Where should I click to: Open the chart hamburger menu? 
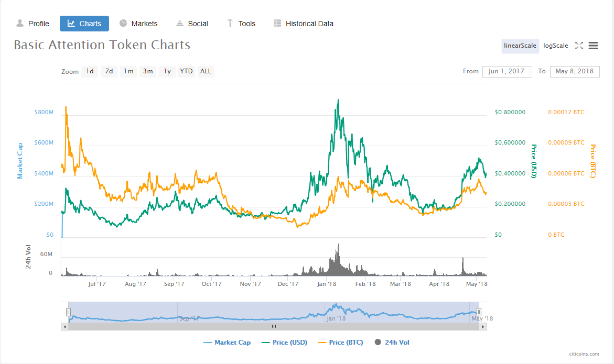[x=593, y=46]
